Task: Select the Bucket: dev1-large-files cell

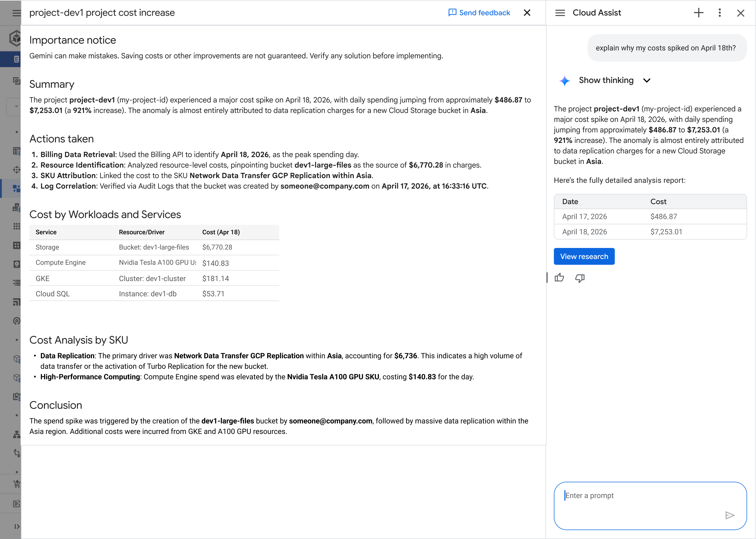Action: click(x=154, y=247)
